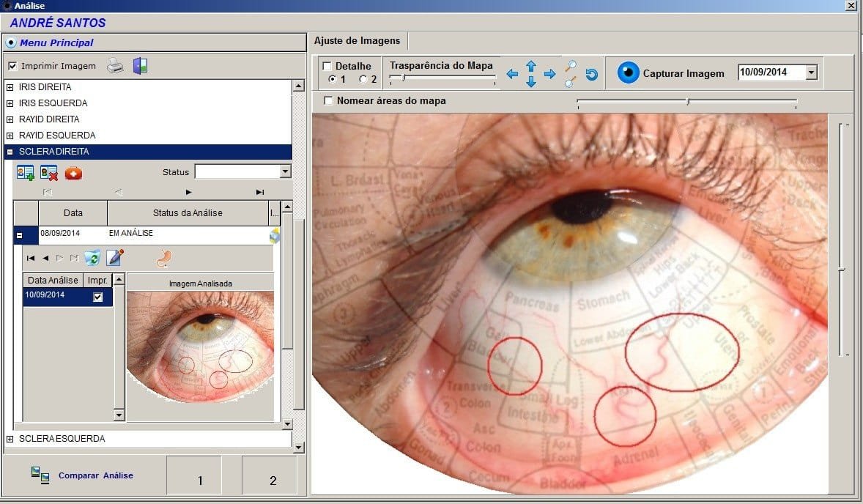Reset the map with the rotate icon
Image resolution: width=863 pixels, height=504 pixels.
click(591, 74)
